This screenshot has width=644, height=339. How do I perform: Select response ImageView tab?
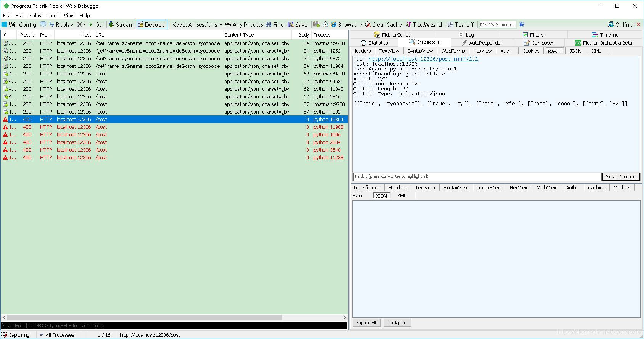(x=489, y=187)
